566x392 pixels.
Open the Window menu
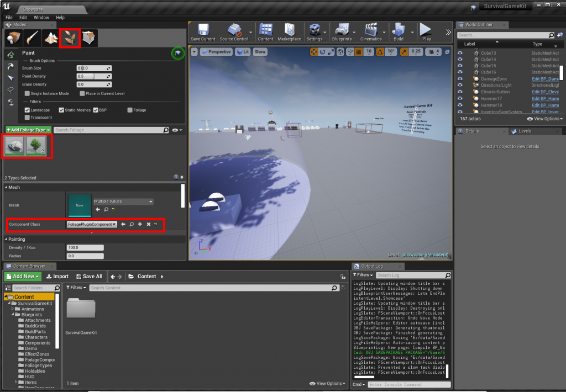(41, 17)
